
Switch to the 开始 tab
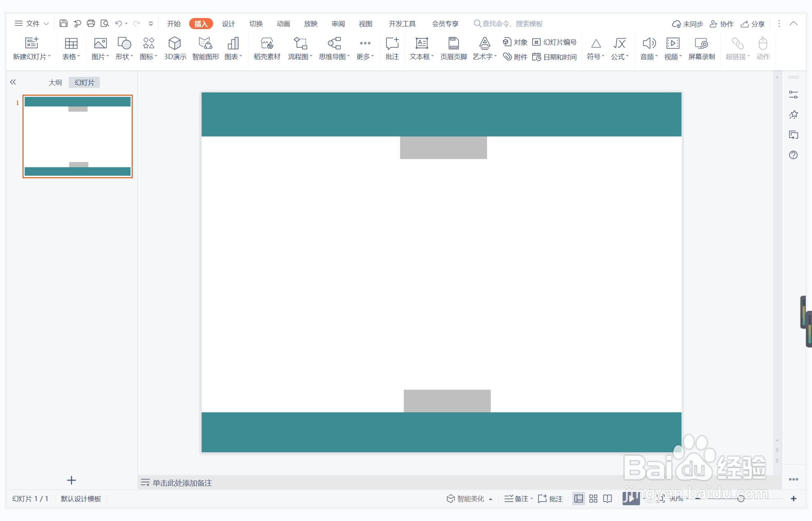174,23
